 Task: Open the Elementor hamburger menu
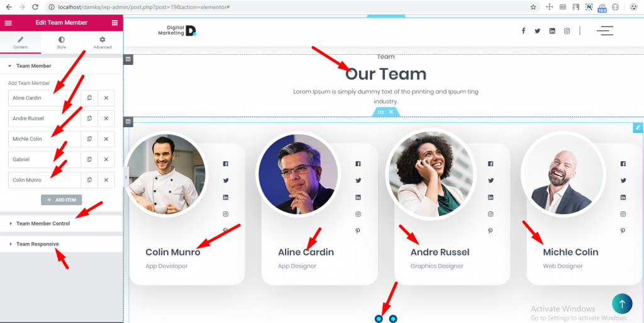coord(8,23)
